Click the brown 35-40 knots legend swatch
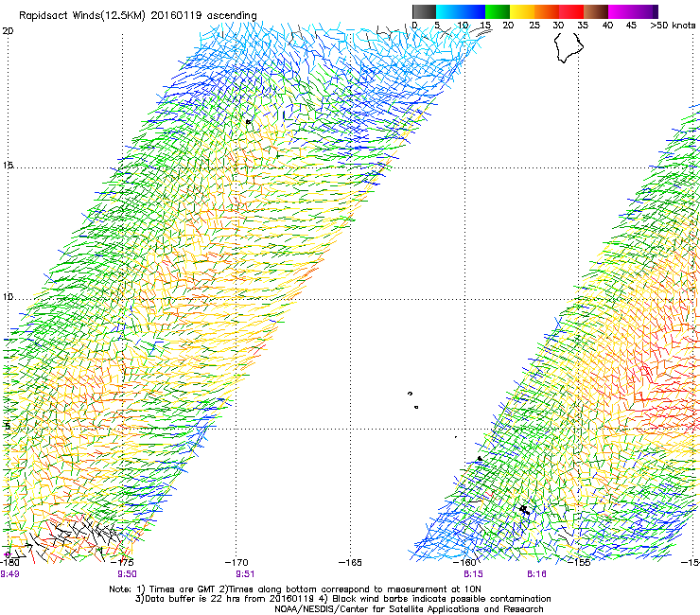 [596, 11]
